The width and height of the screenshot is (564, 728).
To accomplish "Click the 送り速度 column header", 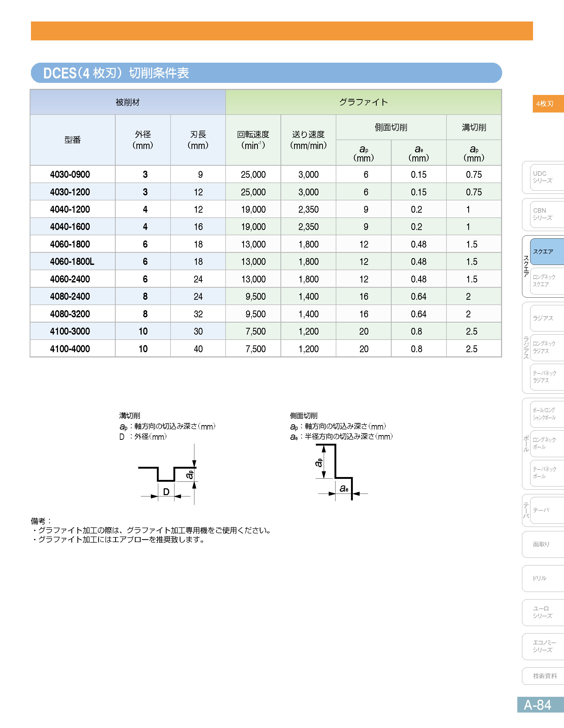I will pos(308,140).
